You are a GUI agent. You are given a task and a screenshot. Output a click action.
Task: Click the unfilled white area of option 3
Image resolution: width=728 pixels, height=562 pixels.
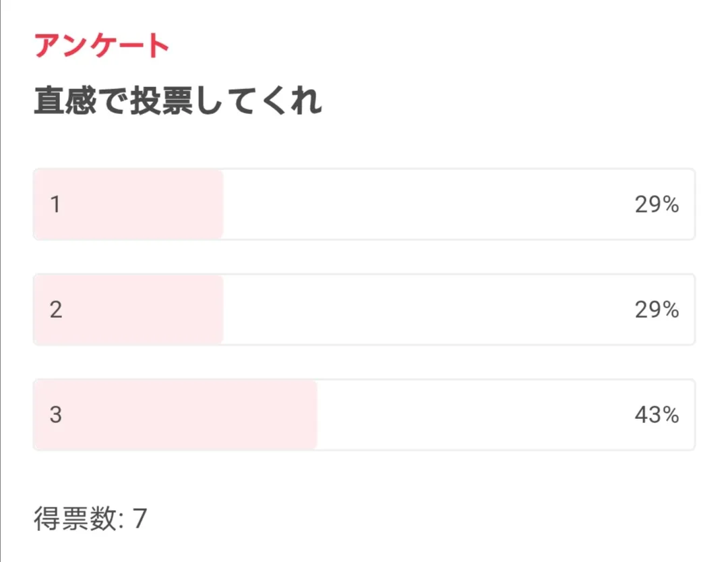[x=472, y=415]
